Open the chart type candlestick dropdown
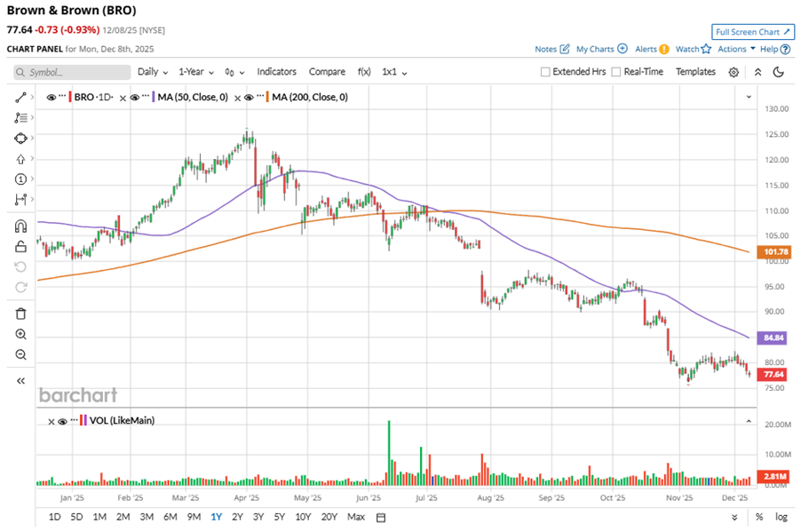 pos(234,72)
